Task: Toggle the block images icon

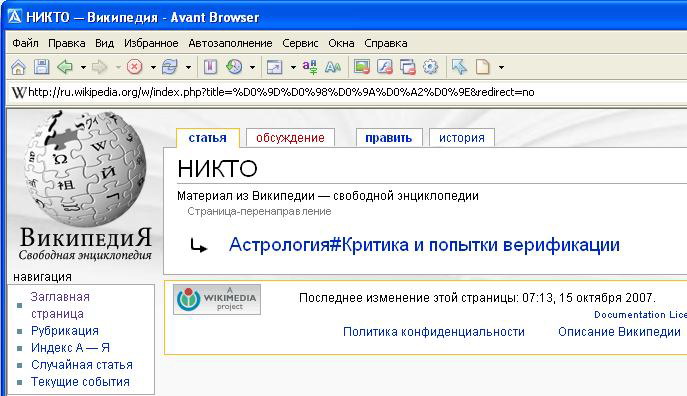Action: coord(362,67)
